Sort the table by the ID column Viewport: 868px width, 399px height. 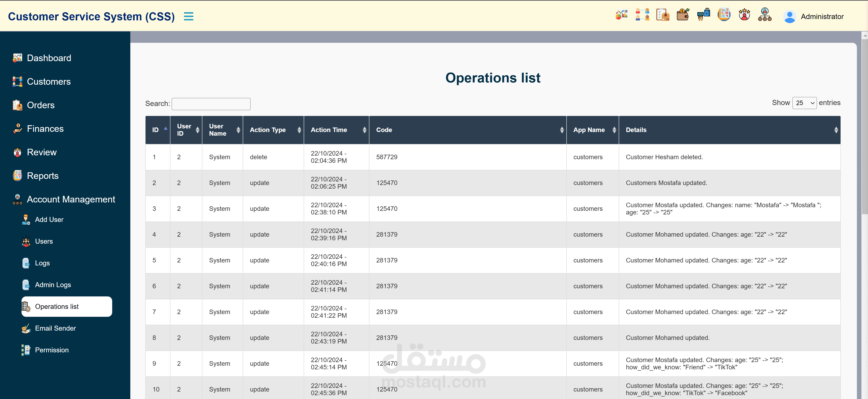[158, 130]
